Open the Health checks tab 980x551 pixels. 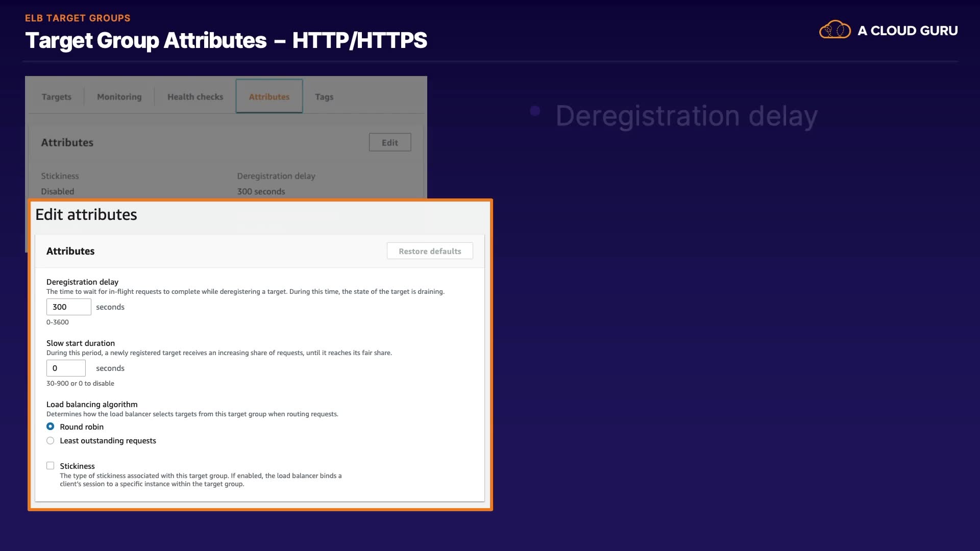coord(195,97)
